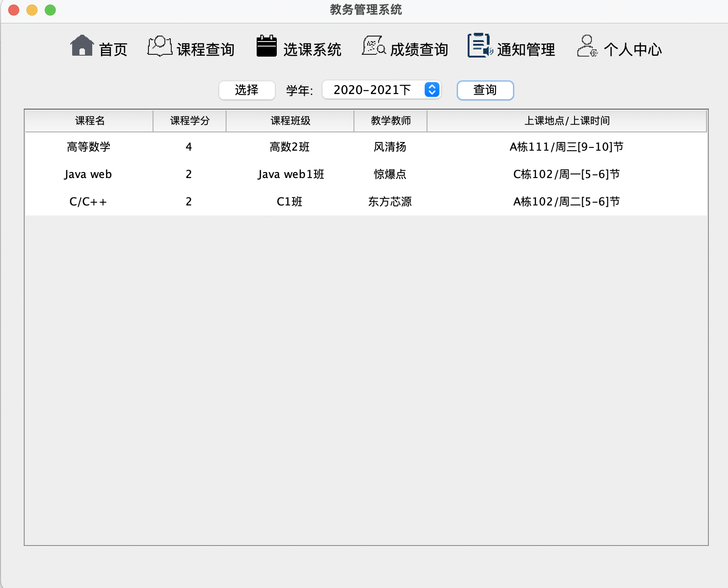Click the home house icon
Screen dimensions: 728x588
(x=82, y=46)
